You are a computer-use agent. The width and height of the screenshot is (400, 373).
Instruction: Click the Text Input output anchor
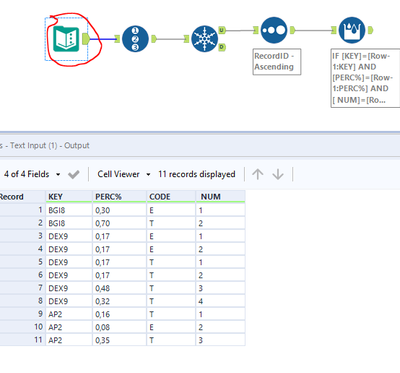pyautogui.click(x=86, y=39)
